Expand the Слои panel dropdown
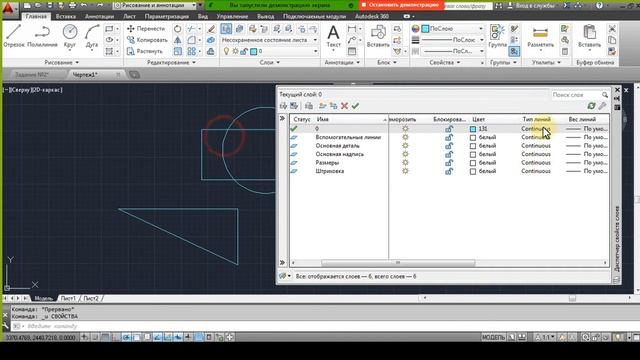The image size is (640, 360). pyautogui.click(x=270, y=62)
